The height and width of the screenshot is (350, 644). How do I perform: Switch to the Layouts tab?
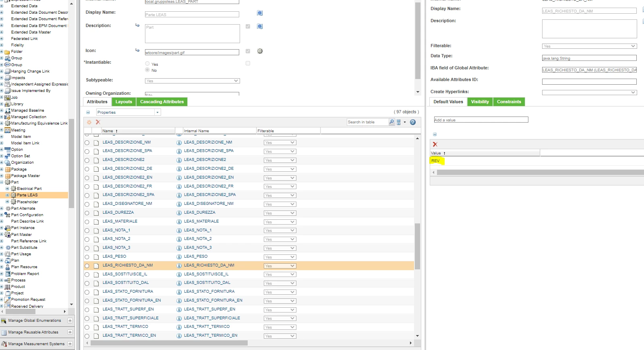coord(124,102)
